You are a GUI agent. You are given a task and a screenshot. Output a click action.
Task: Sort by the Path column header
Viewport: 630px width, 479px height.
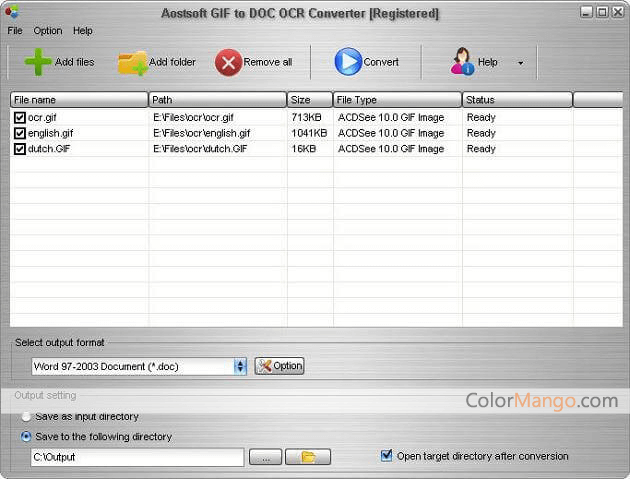[217, 100]
